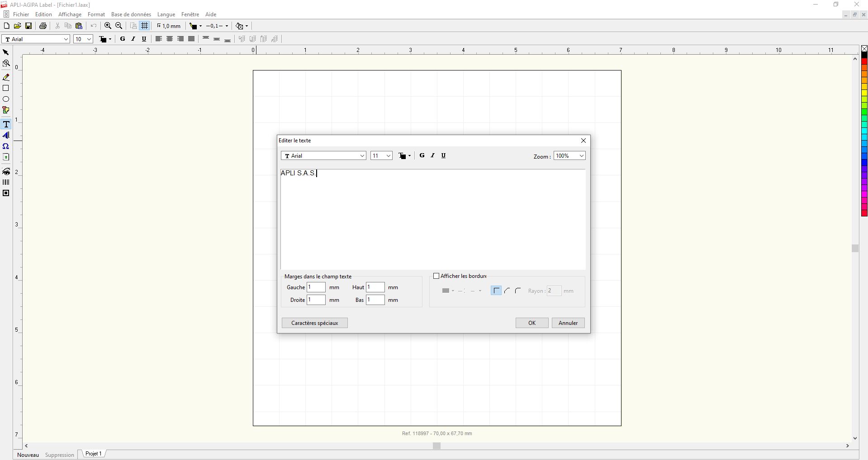This screenshot has height=460, width=868.
Task: Open the Zoom 100% dropdown
Action: pos(569,156)
